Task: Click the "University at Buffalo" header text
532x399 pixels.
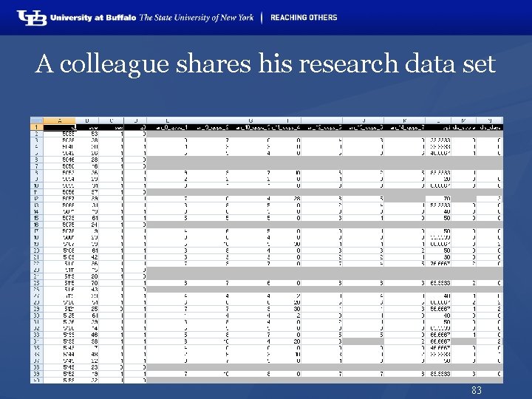Action: pyautogui.click(x=93, y=18)
